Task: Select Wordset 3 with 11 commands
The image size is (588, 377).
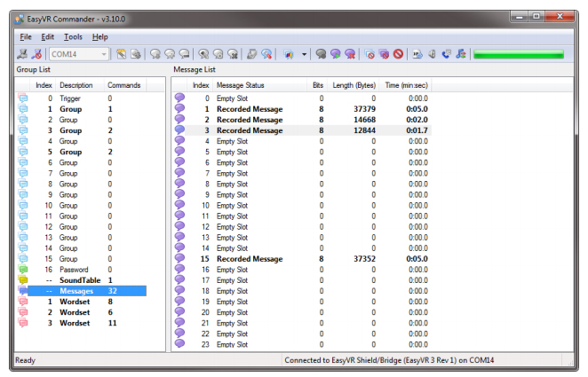Action: click(81, 323)
